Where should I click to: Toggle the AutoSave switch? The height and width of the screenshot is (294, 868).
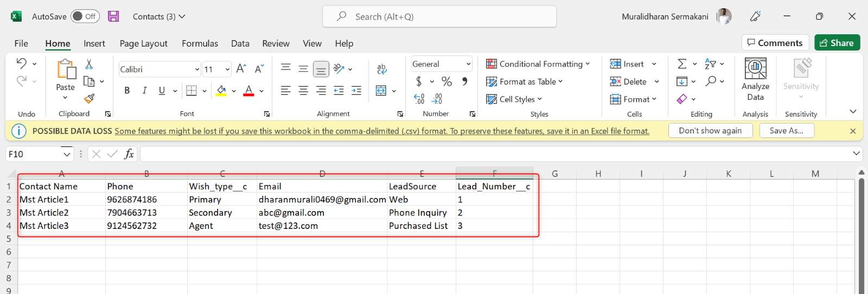[85, 16]
